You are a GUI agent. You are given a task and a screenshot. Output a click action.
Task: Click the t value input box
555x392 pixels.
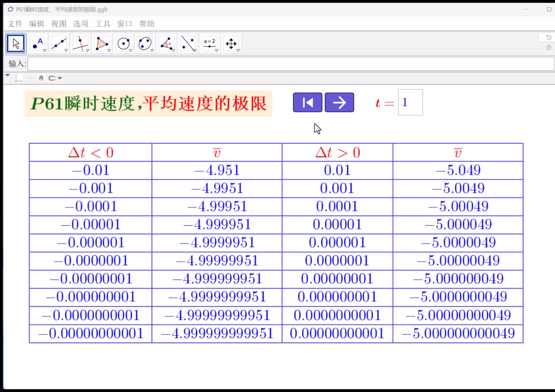pos(410,102)
